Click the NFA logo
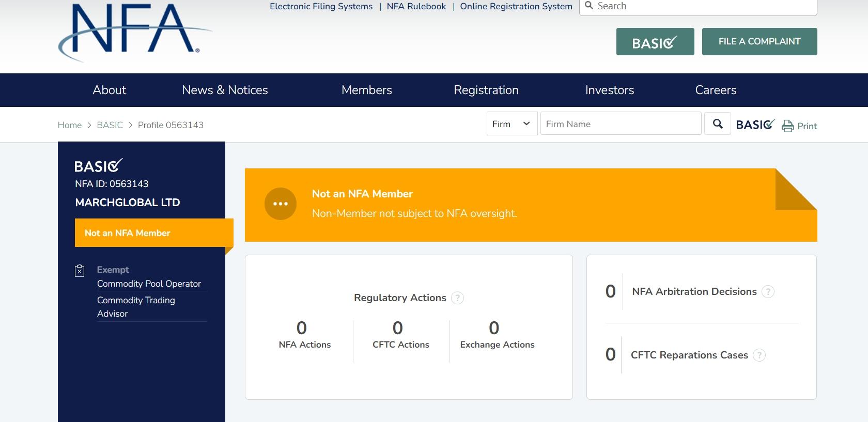Viewport: 868px width, 422px height. pos(135,32)
